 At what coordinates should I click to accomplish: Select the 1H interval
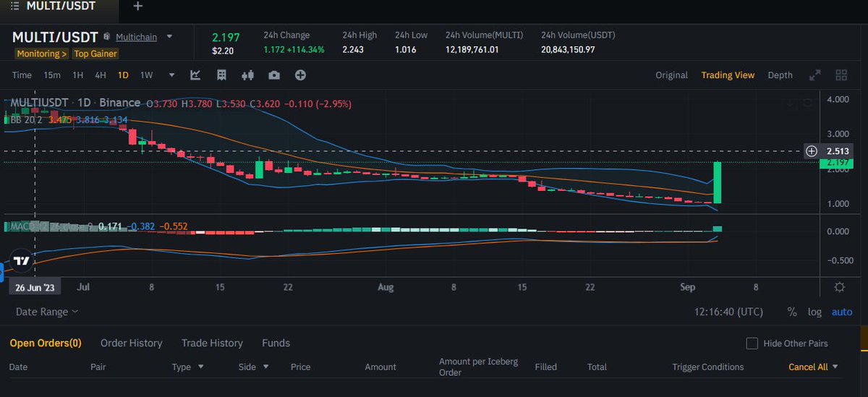(77, 75)
